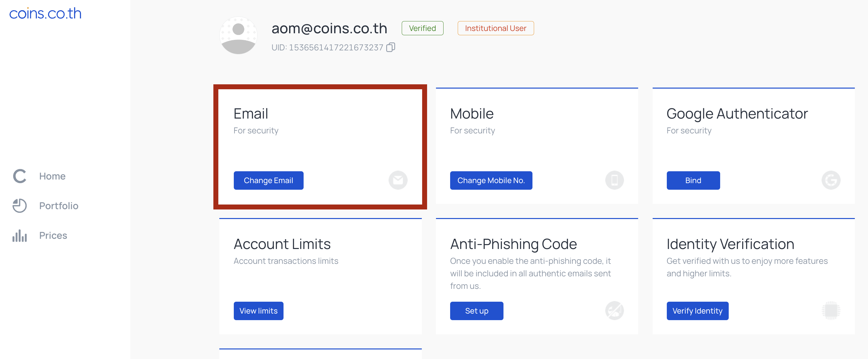Copy the UID using the copy icon

391,47
